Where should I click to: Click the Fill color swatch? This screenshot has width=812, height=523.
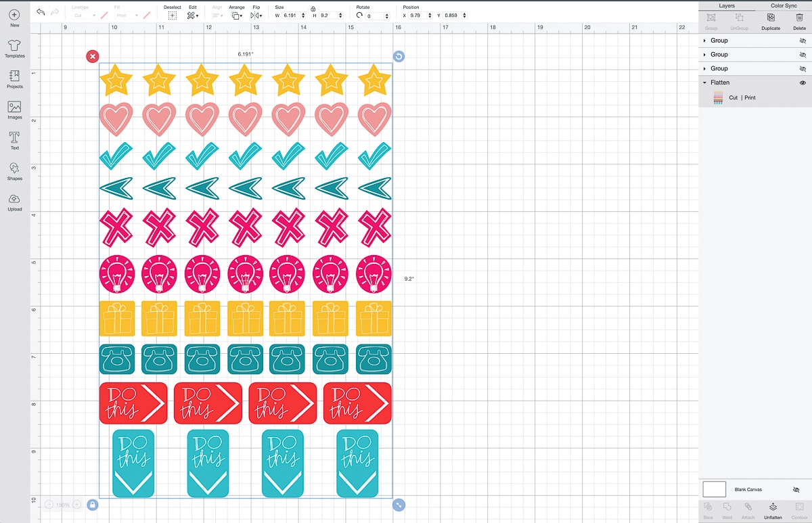pos(146,15)
